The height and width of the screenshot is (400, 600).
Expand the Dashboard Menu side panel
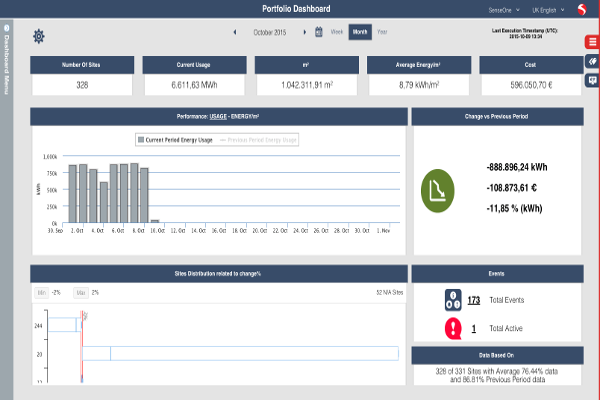[x=6, y=60]
